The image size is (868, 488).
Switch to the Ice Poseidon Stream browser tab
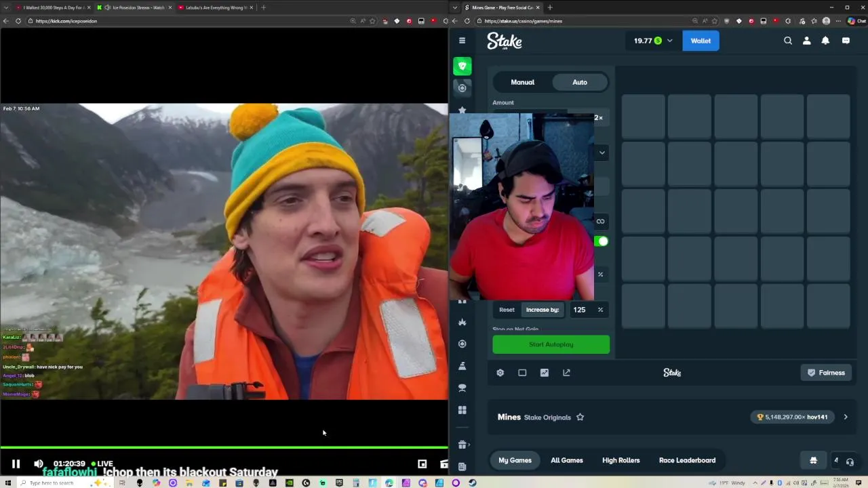pos(136,7)
